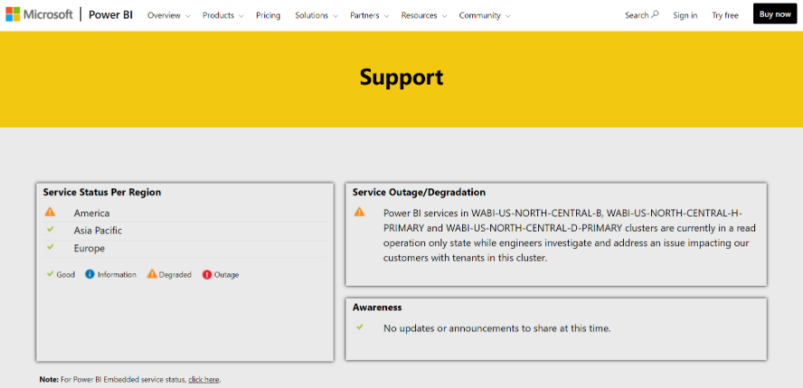Image resolution: width=803 pixels, height=388 pixels.
Task: Click the Buy now button
Action: 775,14
